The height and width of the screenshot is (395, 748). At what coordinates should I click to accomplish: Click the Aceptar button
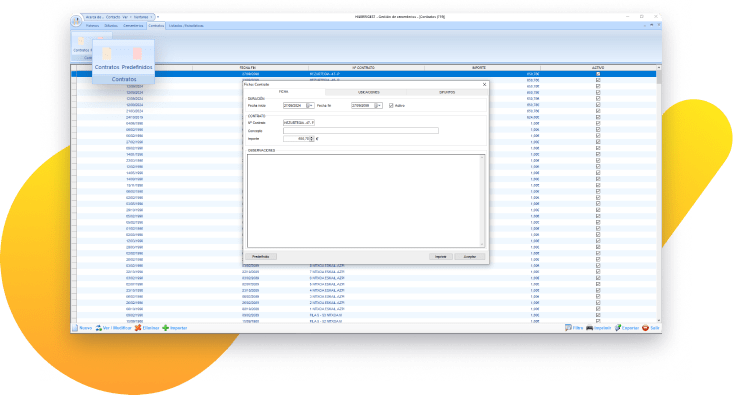click(470, 257)
